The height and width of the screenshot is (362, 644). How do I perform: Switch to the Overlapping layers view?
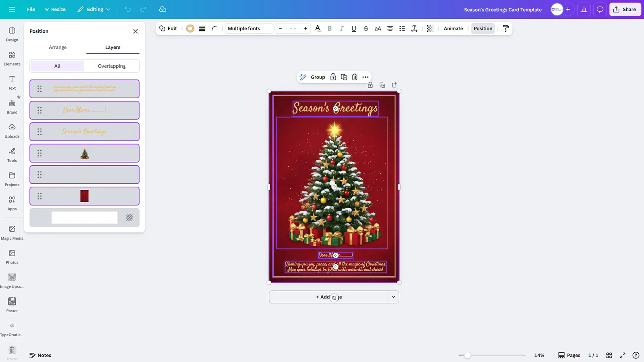tap(111, 66)
